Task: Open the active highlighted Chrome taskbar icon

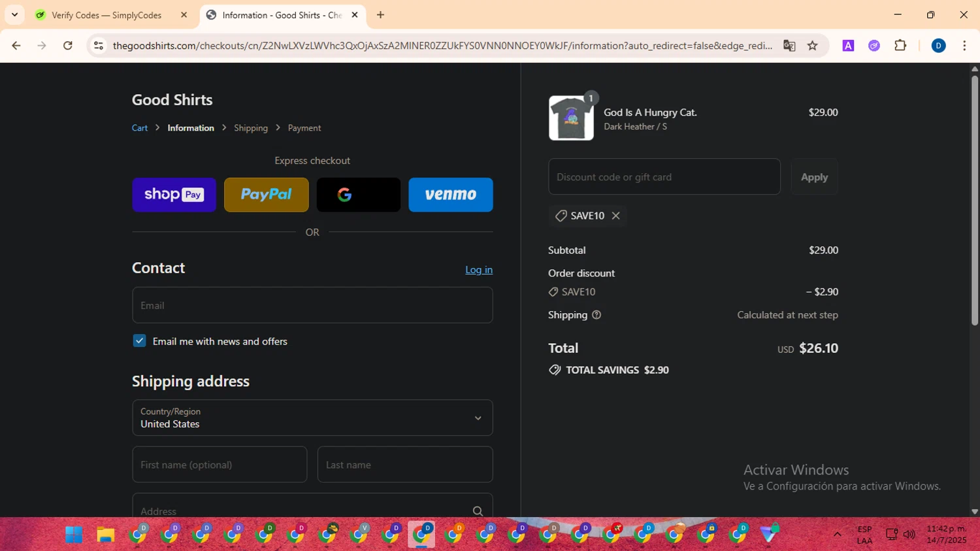Action: pos(422,535)
